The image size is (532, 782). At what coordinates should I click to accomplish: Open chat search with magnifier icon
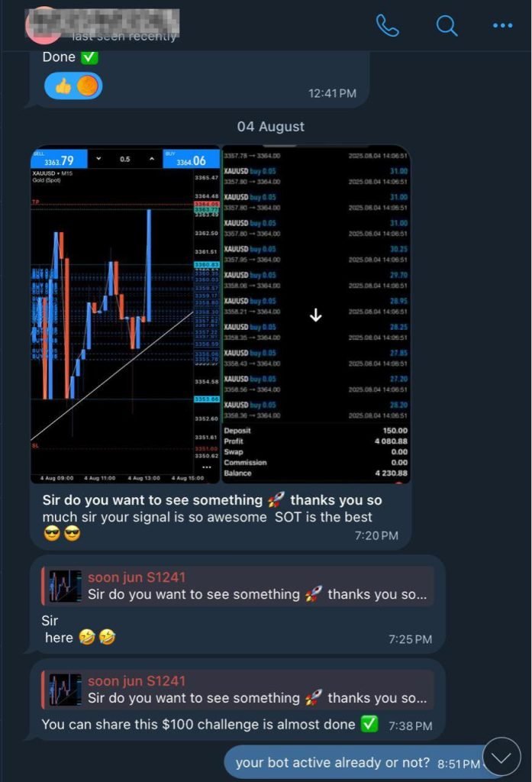[x=447, y=25]
